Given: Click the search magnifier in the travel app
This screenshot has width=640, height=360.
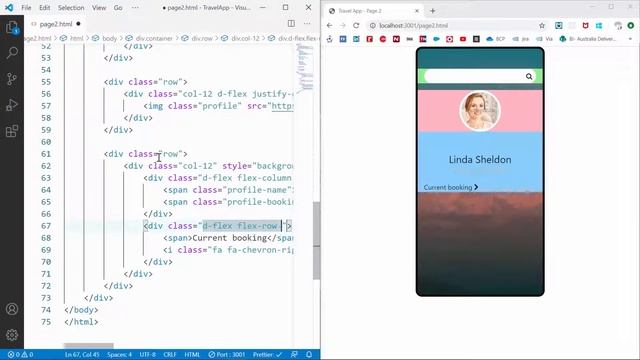Looking at the screenshot, I should click(529, 76).
